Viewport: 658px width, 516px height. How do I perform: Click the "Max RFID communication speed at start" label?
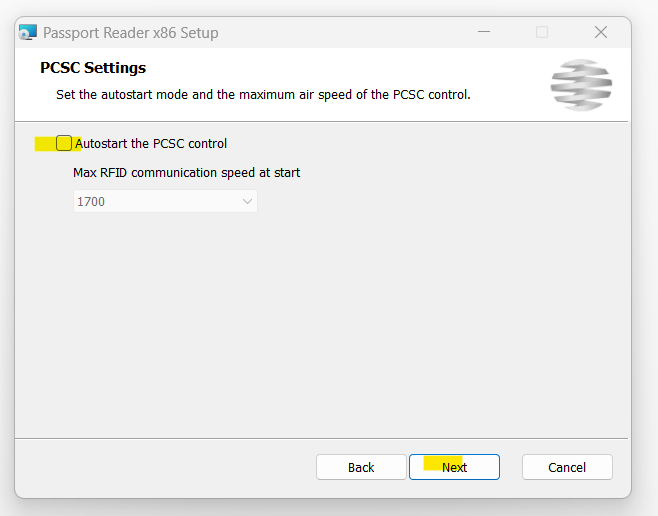click(x=186, y=172)
